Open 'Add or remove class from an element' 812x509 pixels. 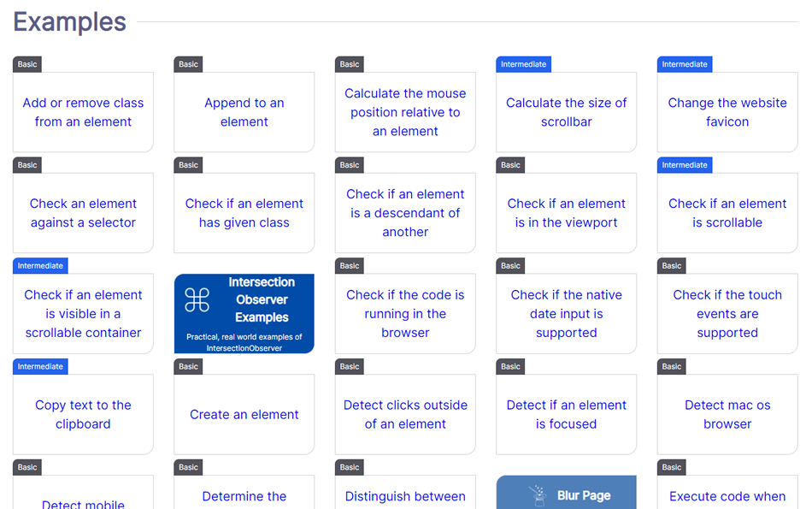tap(83, 112)
